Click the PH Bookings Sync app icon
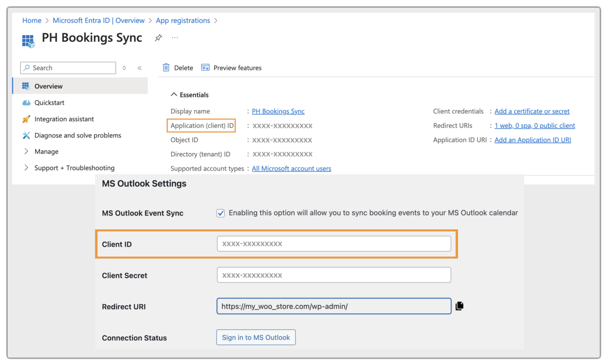 [28, 41]
